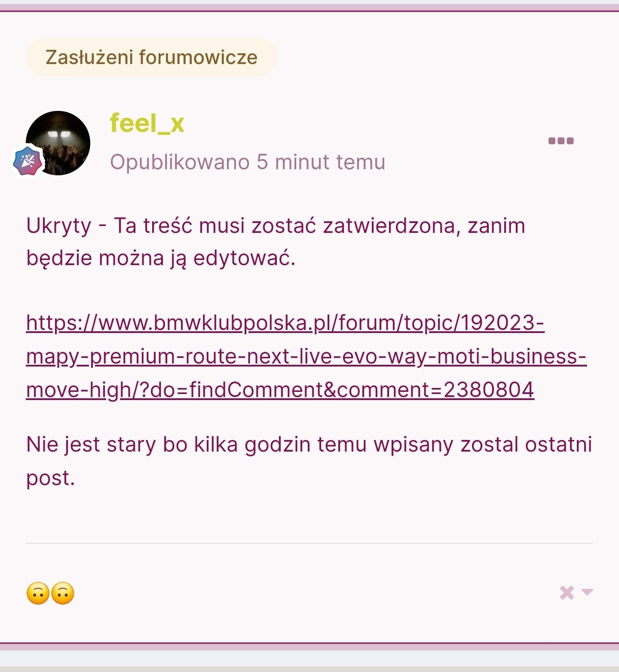Click the first upside-down face emoji
The image size is (619, 672).
pos(38,593)
